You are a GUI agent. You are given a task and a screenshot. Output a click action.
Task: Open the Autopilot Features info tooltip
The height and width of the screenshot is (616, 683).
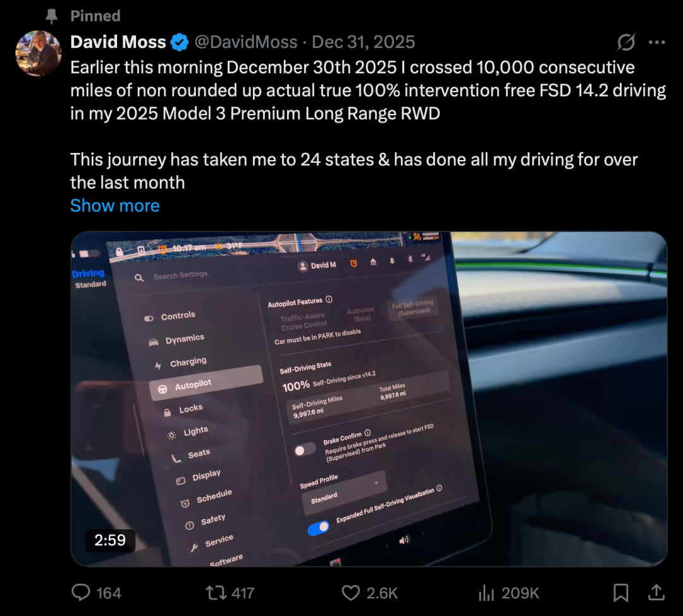[329, 299]
